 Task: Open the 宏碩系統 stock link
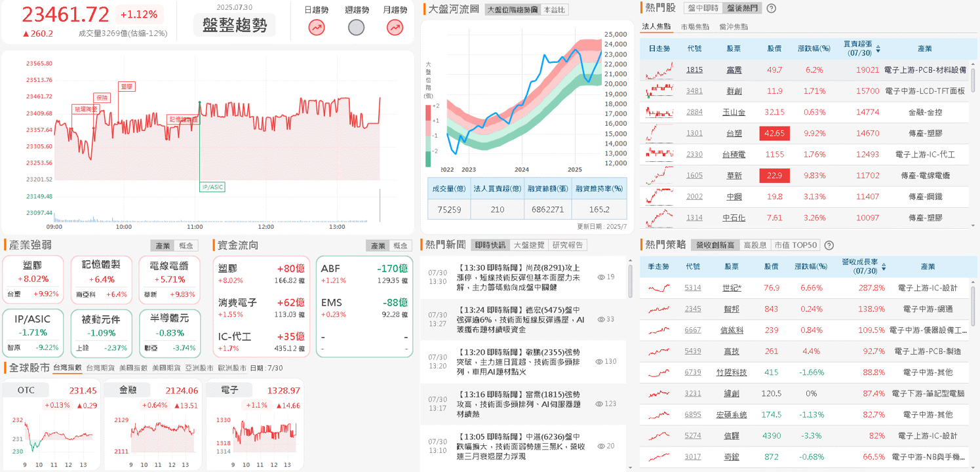(x=732, y=414)
